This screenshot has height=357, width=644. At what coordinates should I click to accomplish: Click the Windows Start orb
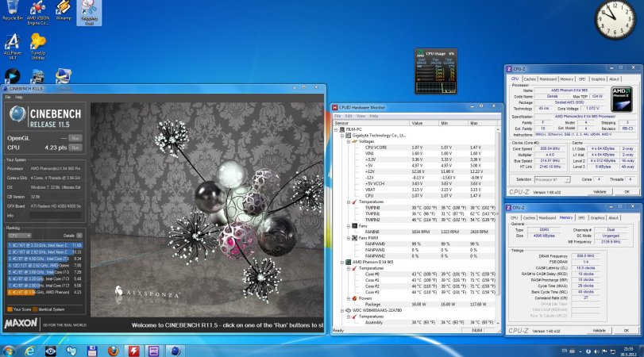pyautogui.click(x=7, y=351)
